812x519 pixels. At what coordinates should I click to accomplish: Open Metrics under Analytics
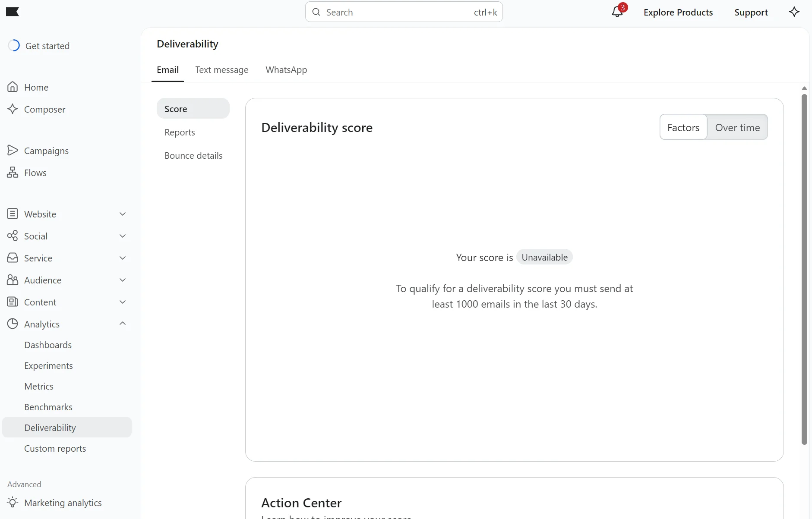(x=39, y=387)
